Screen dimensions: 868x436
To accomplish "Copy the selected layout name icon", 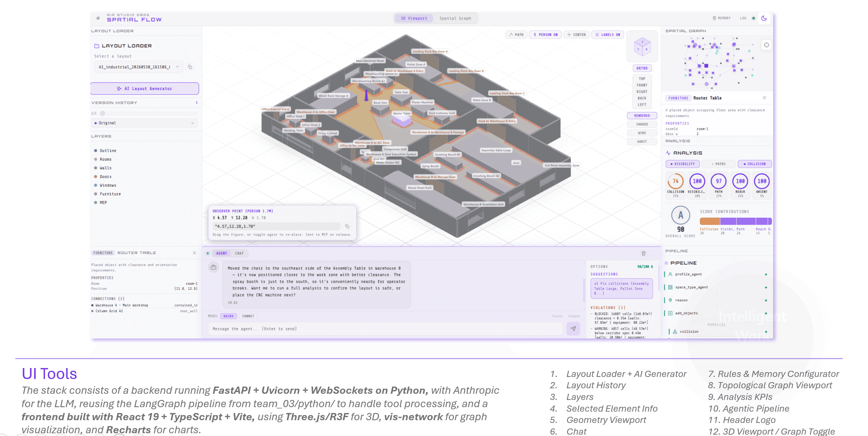I will (x=190, y=67).
